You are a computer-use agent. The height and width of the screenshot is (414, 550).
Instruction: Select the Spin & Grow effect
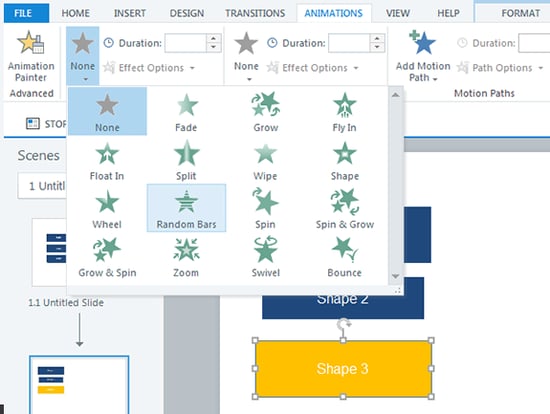344,208
